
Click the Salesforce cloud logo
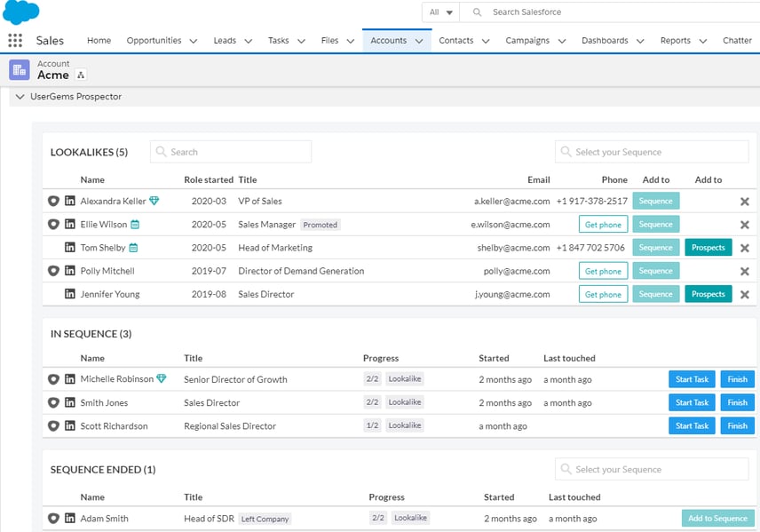pyautogui.click(x=20, y=12)
